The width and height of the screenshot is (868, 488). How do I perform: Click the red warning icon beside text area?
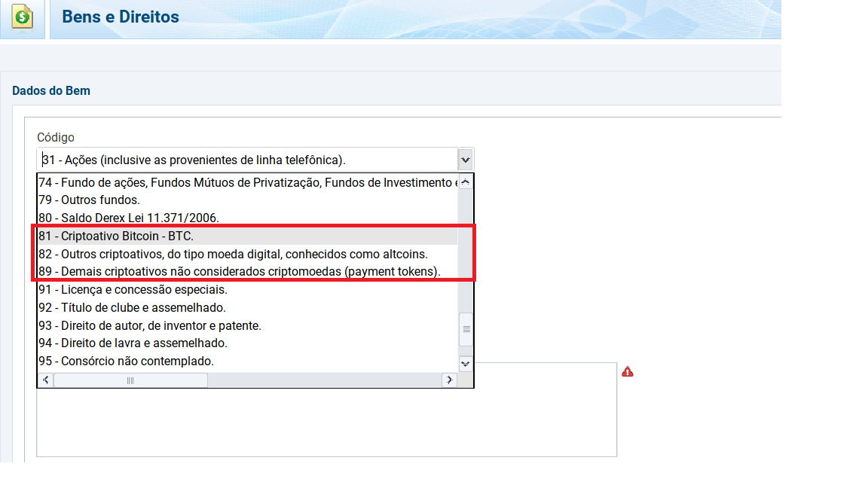627,371
